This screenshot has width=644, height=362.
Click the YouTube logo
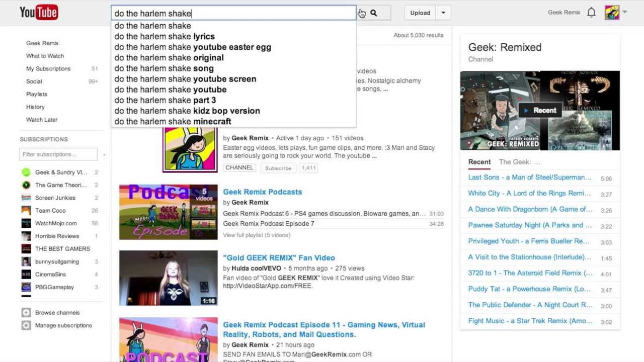tap(39, 12)
